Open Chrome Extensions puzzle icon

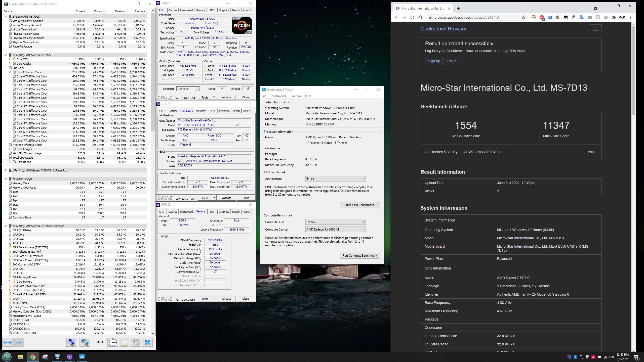614,17
